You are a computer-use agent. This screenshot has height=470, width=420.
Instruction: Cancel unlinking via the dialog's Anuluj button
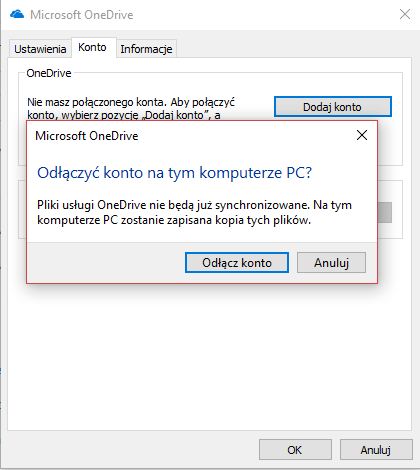pos(331,263)
